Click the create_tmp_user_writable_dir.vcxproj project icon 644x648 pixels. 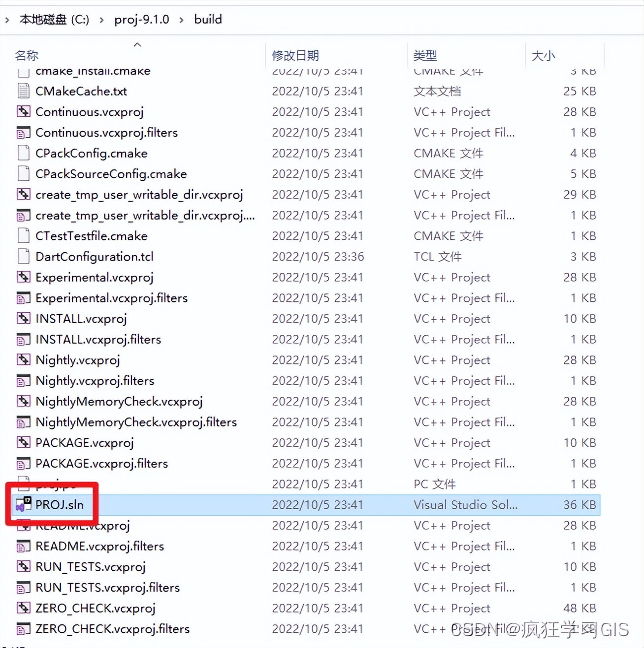23,194
